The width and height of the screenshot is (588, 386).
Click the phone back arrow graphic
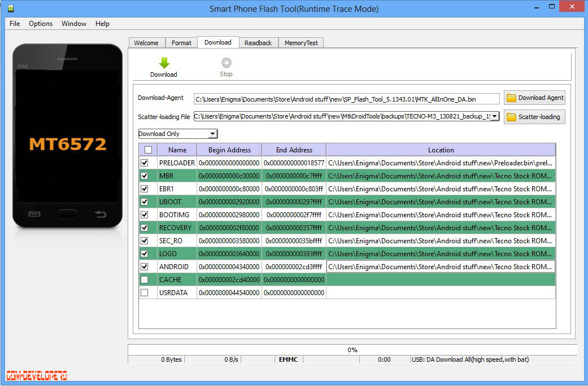[100, 214]
